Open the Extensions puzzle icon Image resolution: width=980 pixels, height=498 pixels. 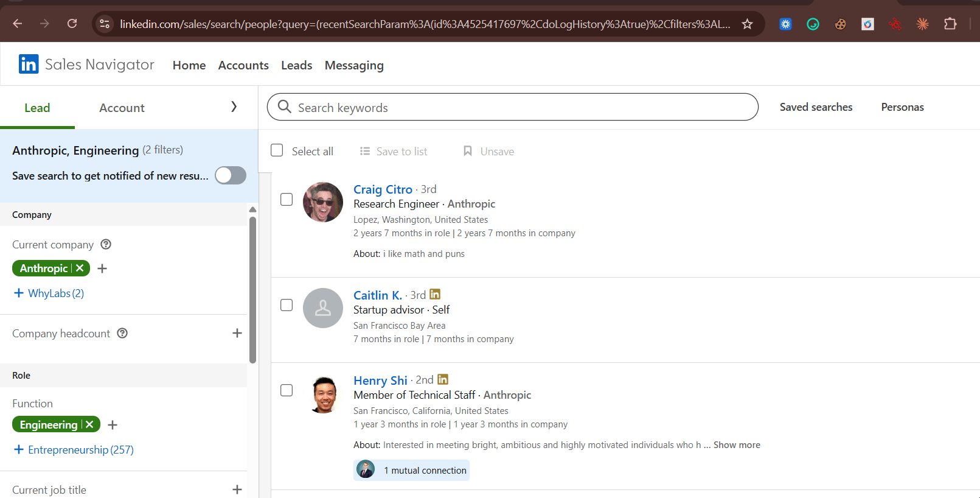click(950, 24)
